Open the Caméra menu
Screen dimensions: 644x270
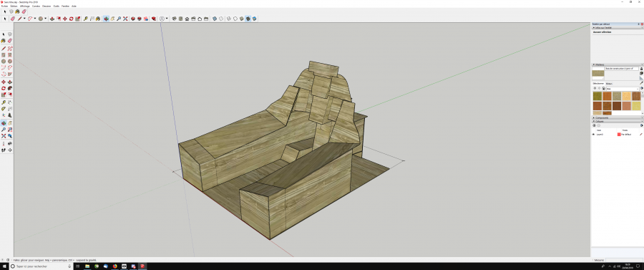tap(36, 6)
